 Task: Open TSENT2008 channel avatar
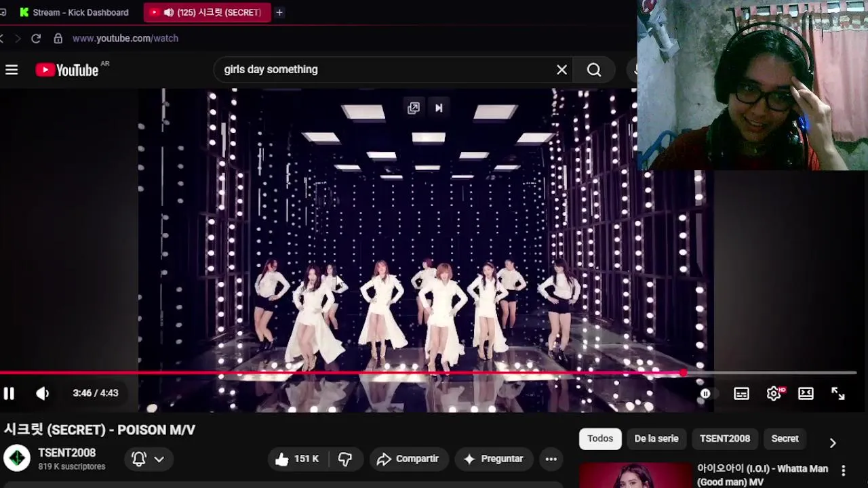(17, 459)
